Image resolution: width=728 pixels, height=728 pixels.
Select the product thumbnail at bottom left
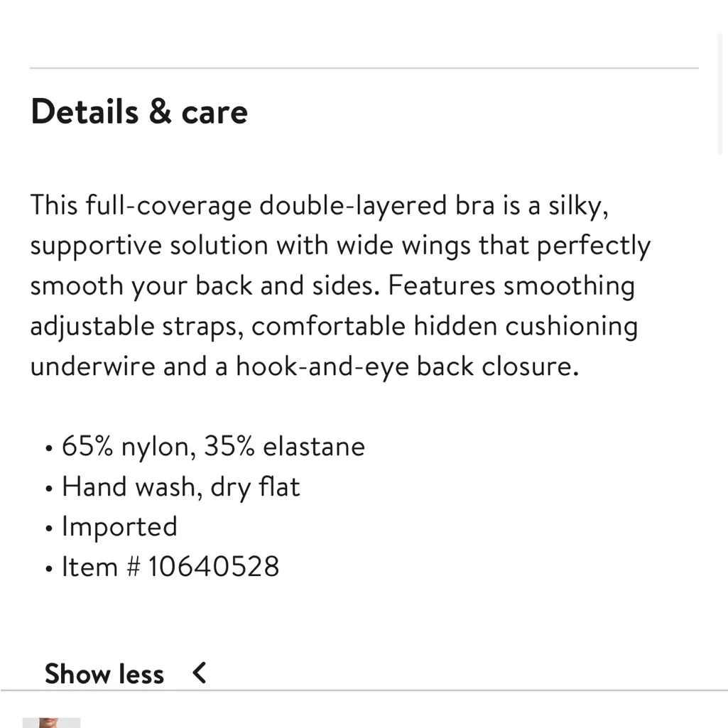click(52, 722)
